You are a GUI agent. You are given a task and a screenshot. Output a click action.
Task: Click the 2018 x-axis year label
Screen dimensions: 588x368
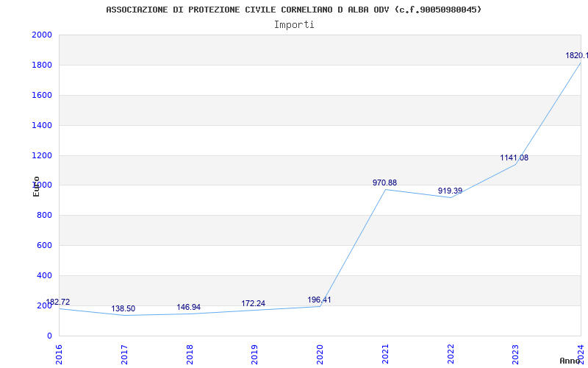pyautogui.click(x=190, y=354)
